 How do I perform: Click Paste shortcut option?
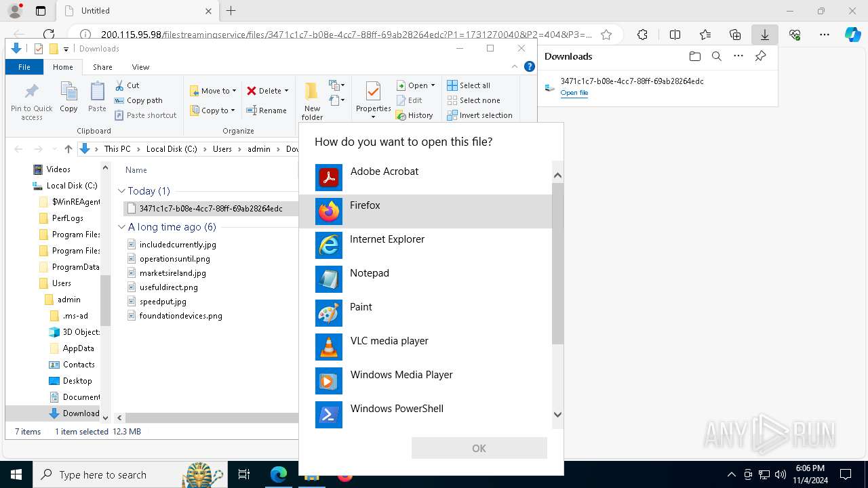(145, 115)
